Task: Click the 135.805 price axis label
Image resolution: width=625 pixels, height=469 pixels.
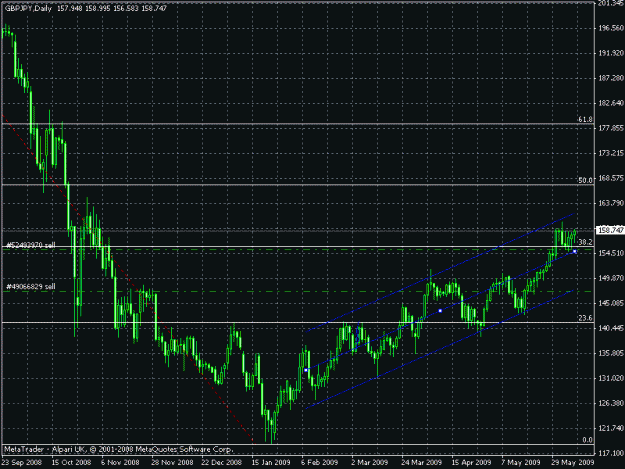Action: click(x=611, y=353)
